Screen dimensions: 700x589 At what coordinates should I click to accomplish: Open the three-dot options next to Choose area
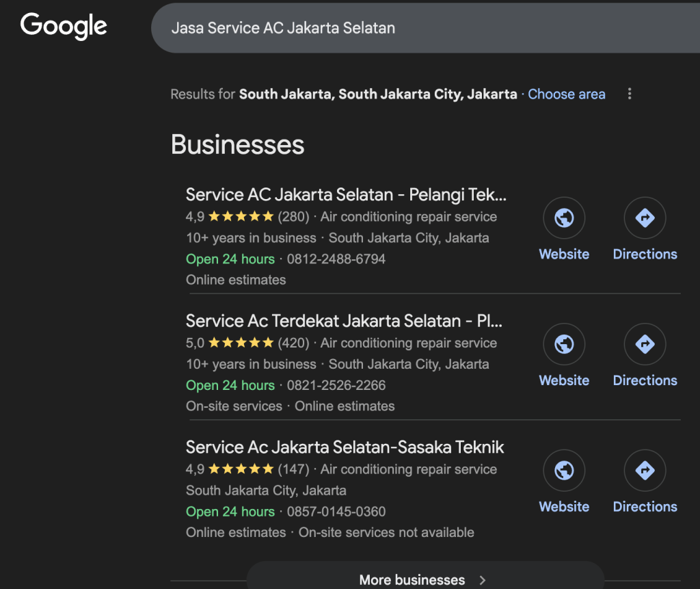click(630, 94)
